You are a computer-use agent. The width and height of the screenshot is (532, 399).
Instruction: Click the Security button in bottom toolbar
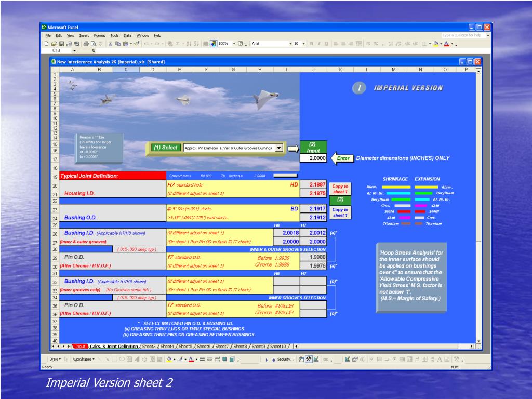click(285, 359)
